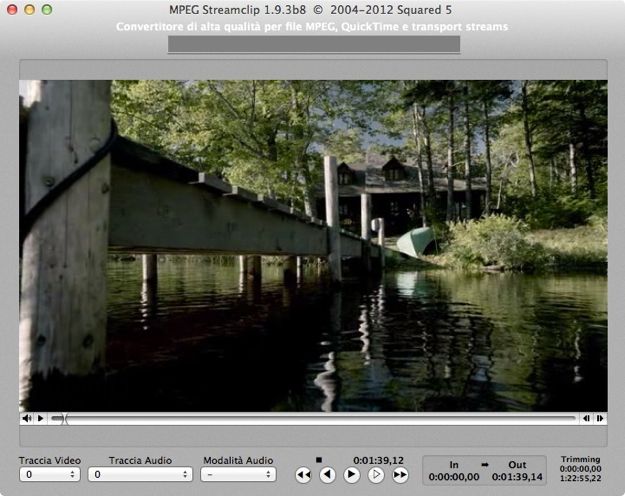Toggle the speaker volume icon under the video
The image size is (625, 496).
point(27,418)
